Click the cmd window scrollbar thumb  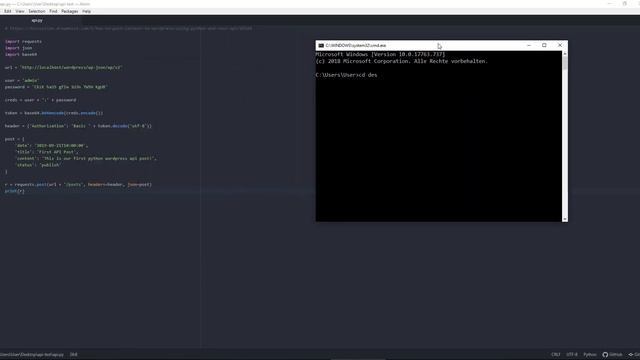point(565,63)
